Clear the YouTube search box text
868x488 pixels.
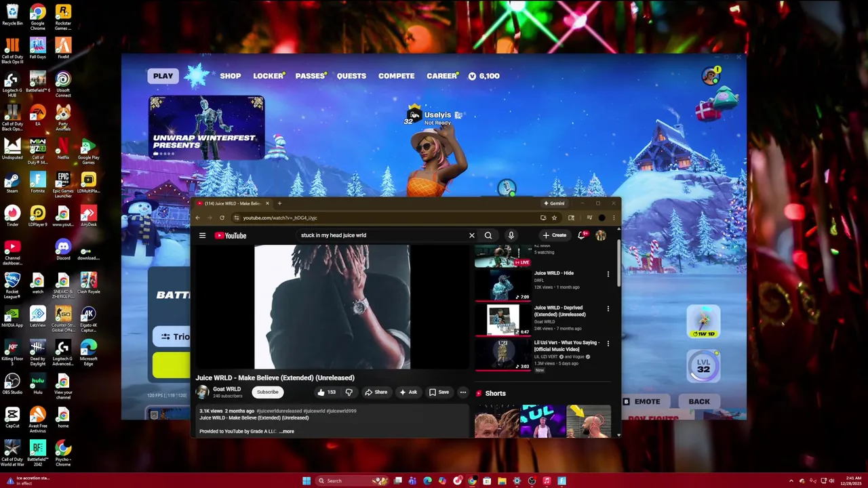coord(472,235)
